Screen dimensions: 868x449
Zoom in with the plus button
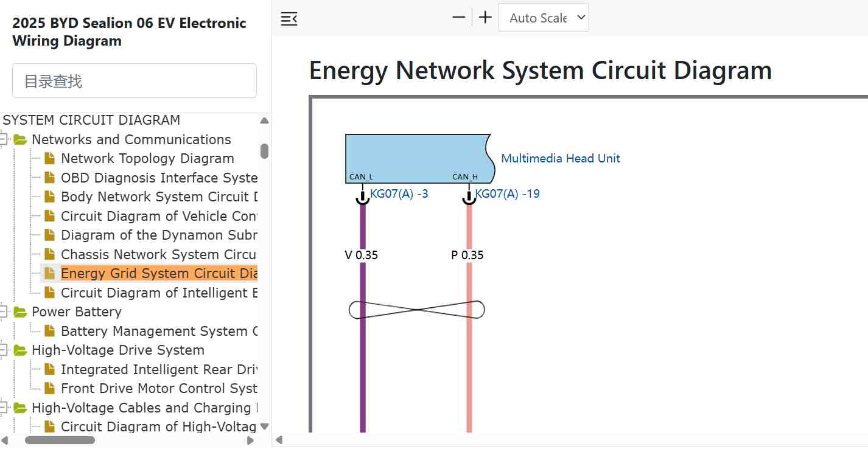(x=485, y=17)
